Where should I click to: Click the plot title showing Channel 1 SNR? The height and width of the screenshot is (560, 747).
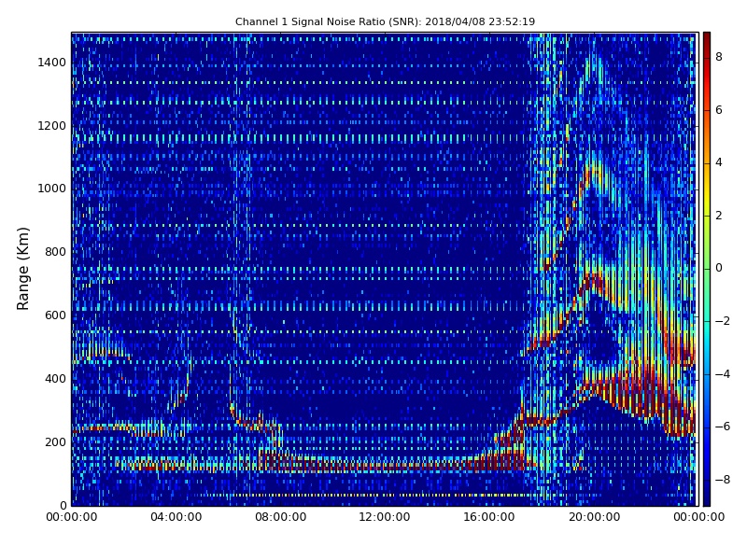pyautogui.click(x=385, y=21)
